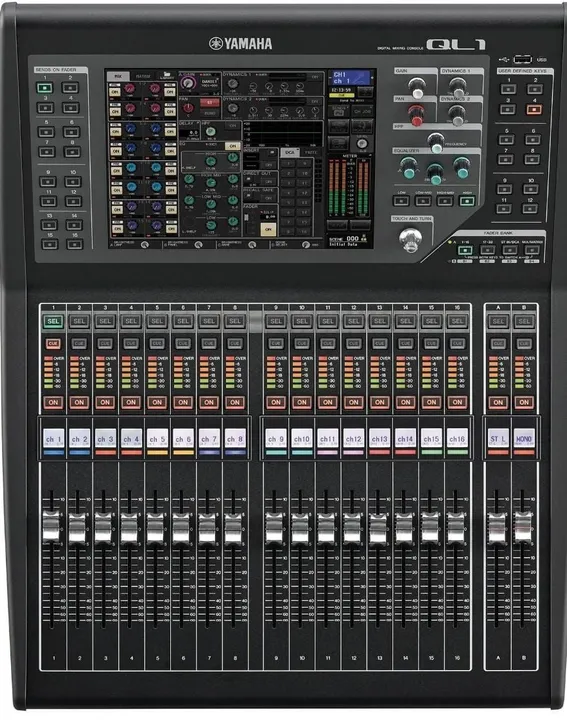Switch to the MUTE tab on touchscreen
Screen dimensions: 567x720
click(311, 152)
